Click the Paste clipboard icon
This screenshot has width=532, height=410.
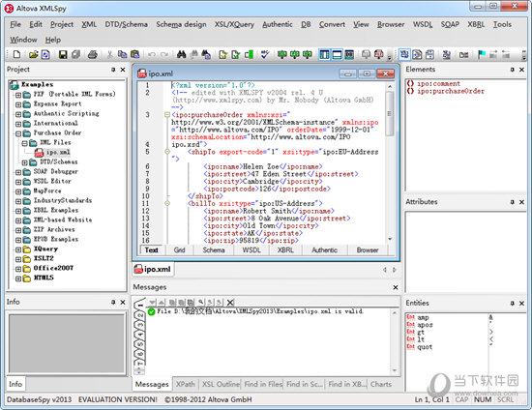click(x=135, y=54)
